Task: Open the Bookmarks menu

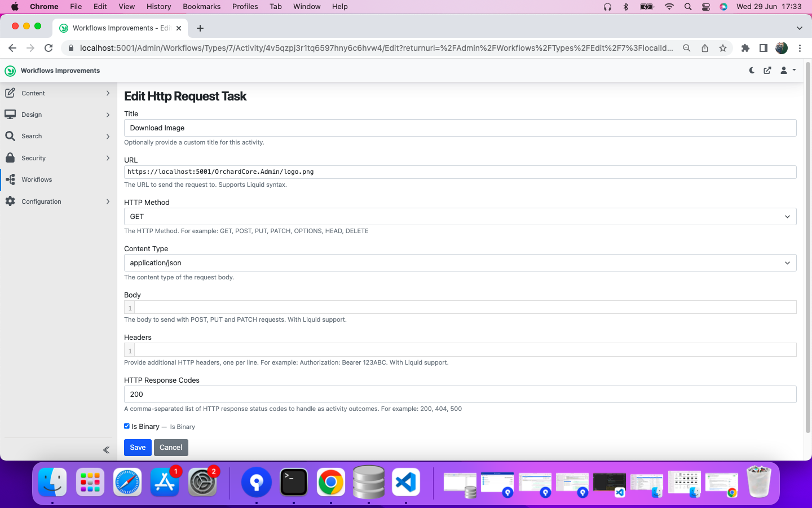Action: (x=201, y=7)
